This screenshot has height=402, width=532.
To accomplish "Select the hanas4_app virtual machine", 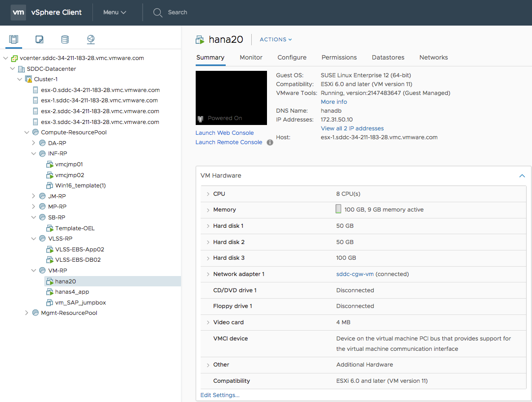I will coord(72,292).
